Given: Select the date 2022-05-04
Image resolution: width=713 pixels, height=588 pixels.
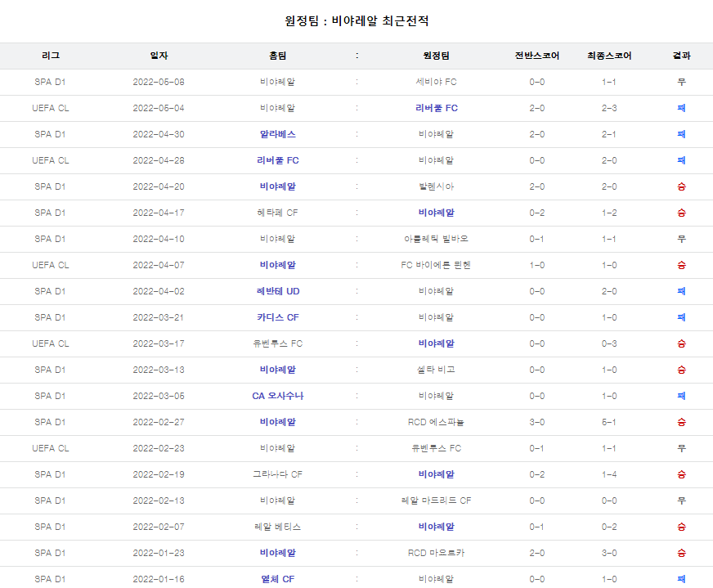Looking at the screenshot, I should click(159, 108).
